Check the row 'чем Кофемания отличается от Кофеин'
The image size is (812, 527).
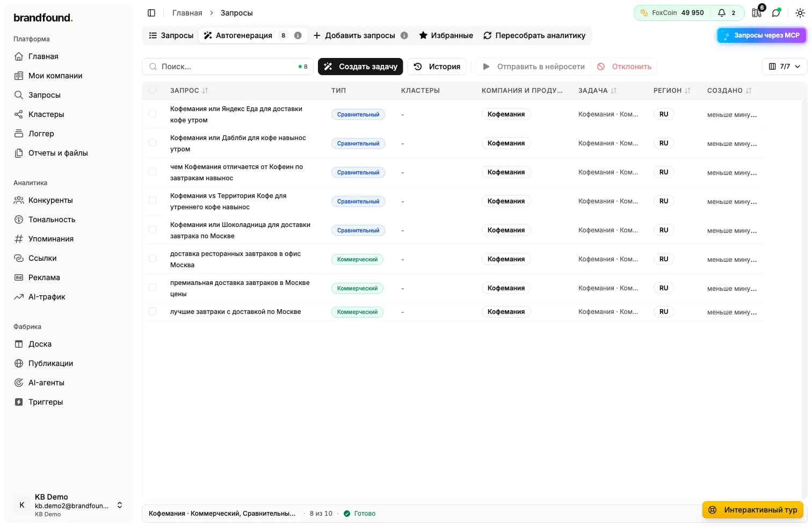(x=153, y=172)
